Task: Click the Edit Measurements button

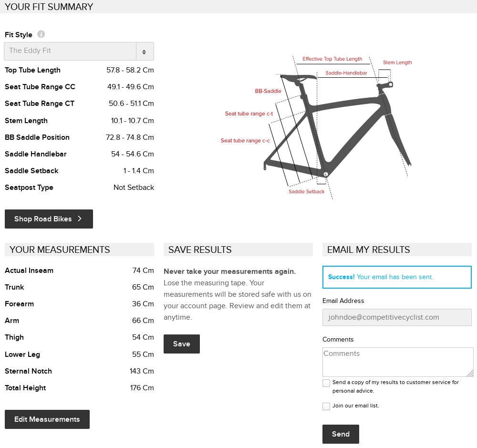Action: click(x=47, y=419)
